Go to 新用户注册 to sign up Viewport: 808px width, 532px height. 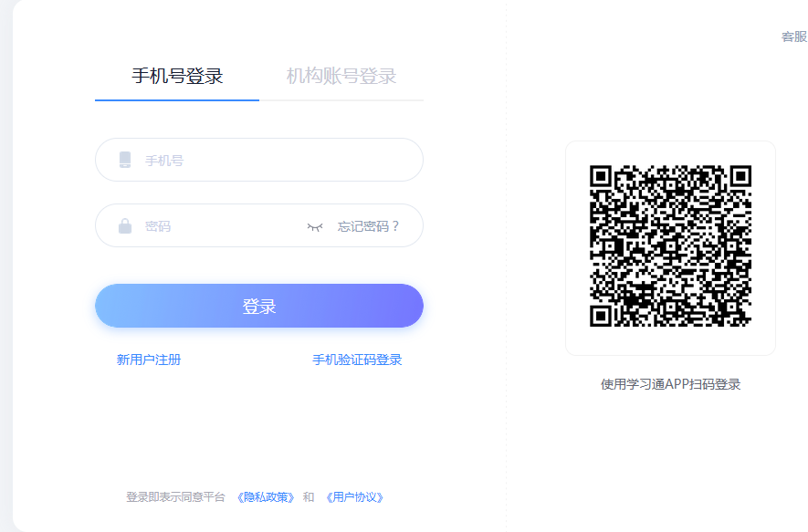[149, 360]
